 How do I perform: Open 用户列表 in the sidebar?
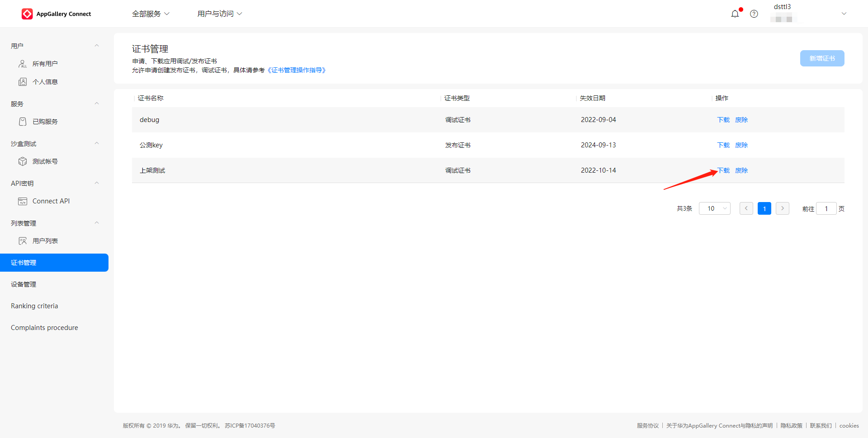click(x=45, y=241)
